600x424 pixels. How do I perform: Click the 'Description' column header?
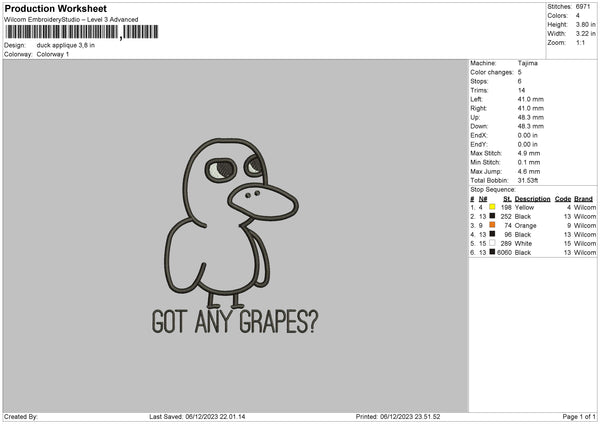[x=532, y=199]
